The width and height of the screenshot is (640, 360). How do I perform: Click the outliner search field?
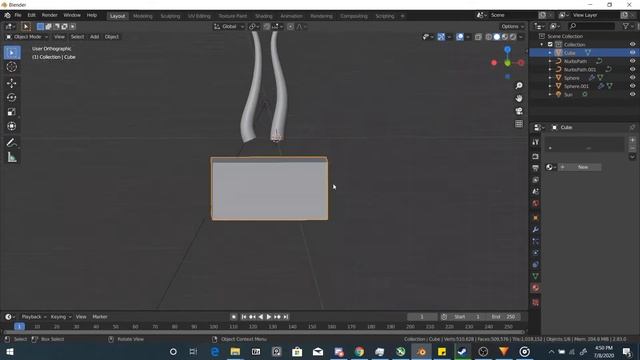(x=591, y=26)
